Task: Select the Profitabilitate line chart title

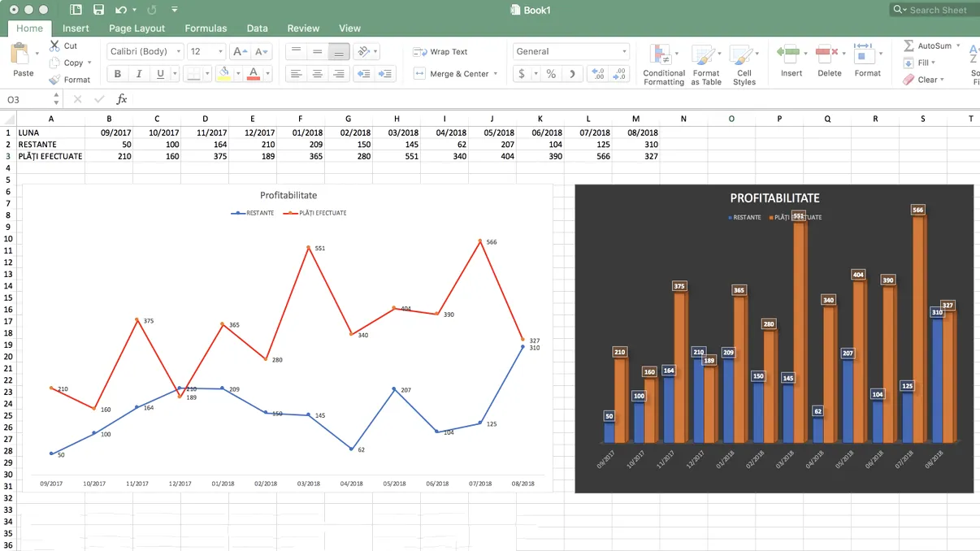Action: pos(288,195)
